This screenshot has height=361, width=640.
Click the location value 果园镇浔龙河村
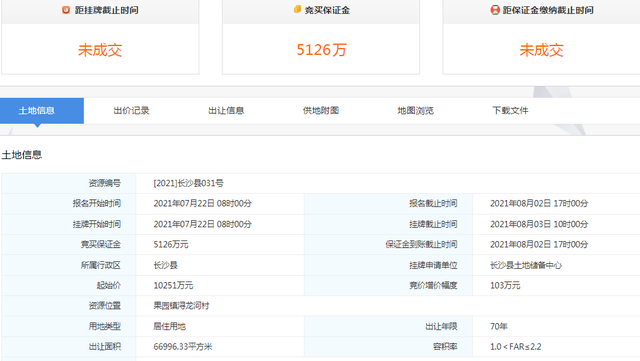click(181, 306)
